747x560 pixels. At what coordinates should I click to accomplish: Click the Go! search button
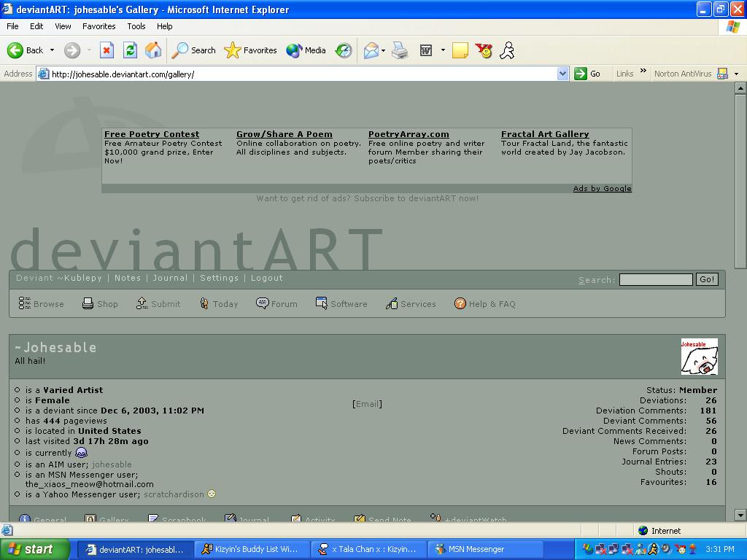707,279
